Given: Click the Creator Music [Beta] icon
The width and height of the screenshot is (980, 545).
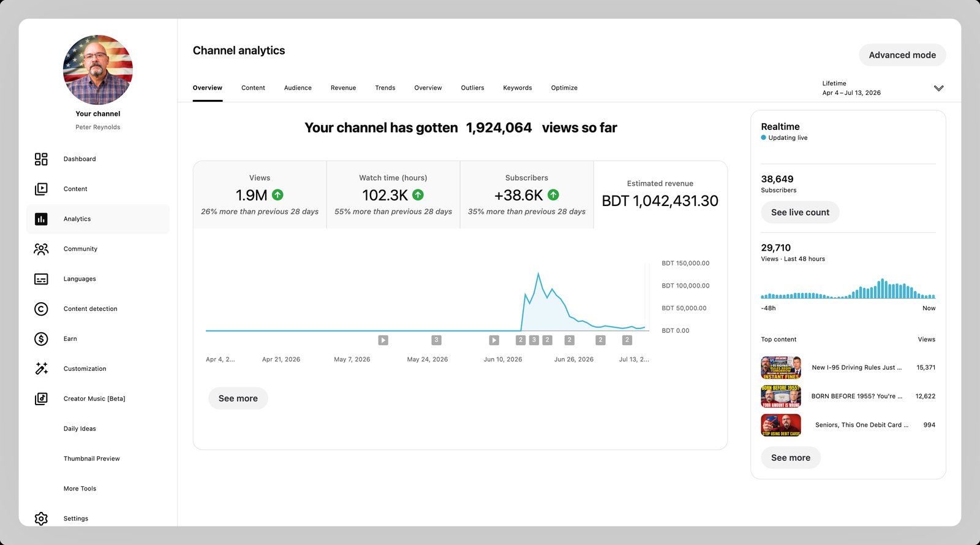Looking at the screenshot, I should click(41, 398).
